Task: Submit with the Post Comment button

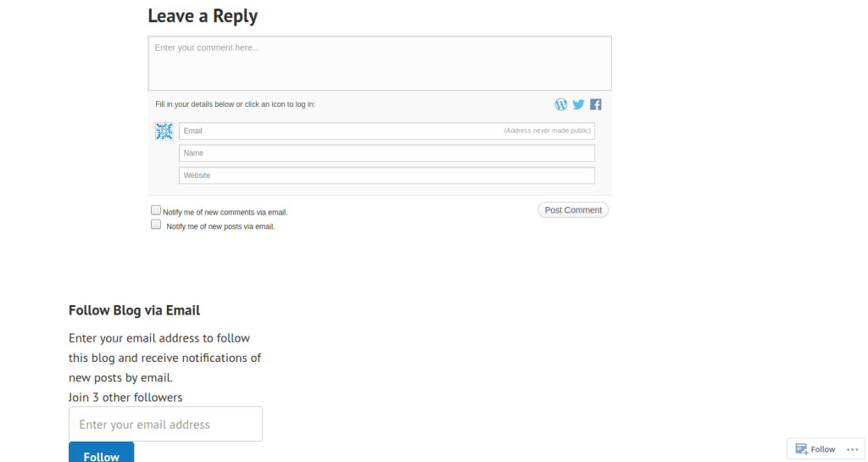Action: (573, 210)
